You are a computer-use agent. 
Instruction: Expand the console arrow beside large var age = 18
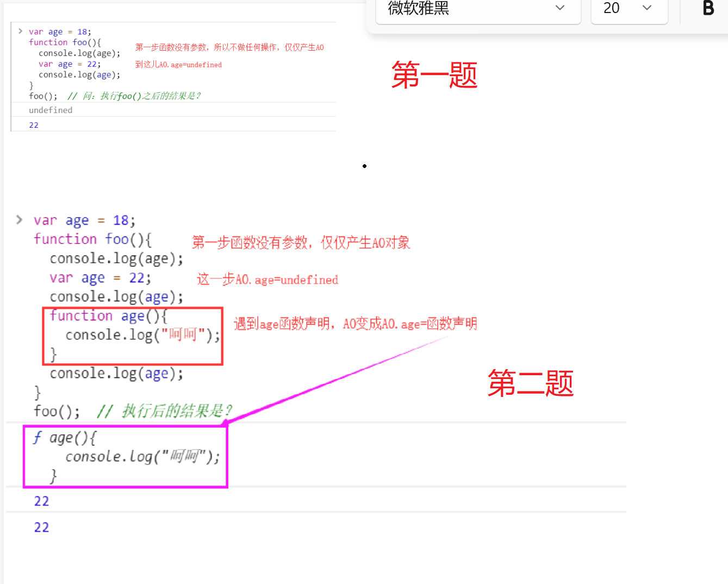coord(19,220)
